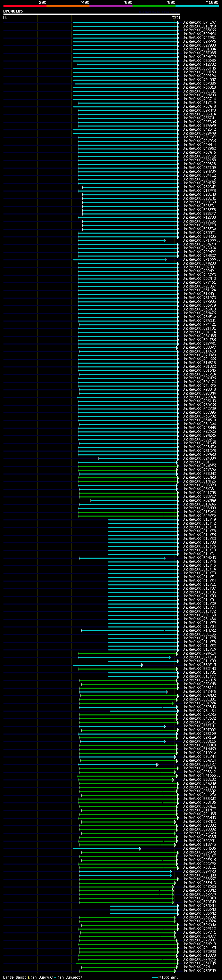
Task: Select label UniRef100_Q9C7J4
Action: coord(199,99)
